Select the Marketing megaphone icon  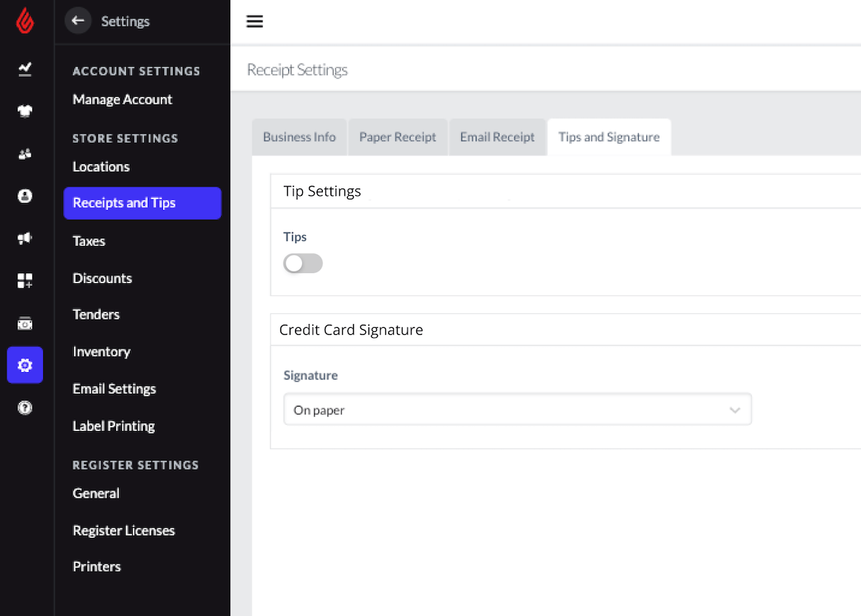pyautogui.click(x=25, y=238)
